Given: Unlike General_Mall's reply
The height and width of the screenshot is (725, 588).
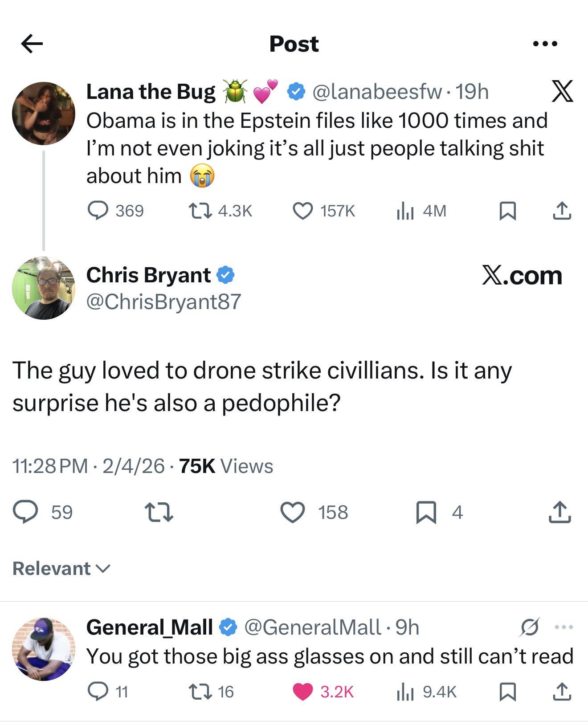Looking at the screenshot, I should (303, 692).
